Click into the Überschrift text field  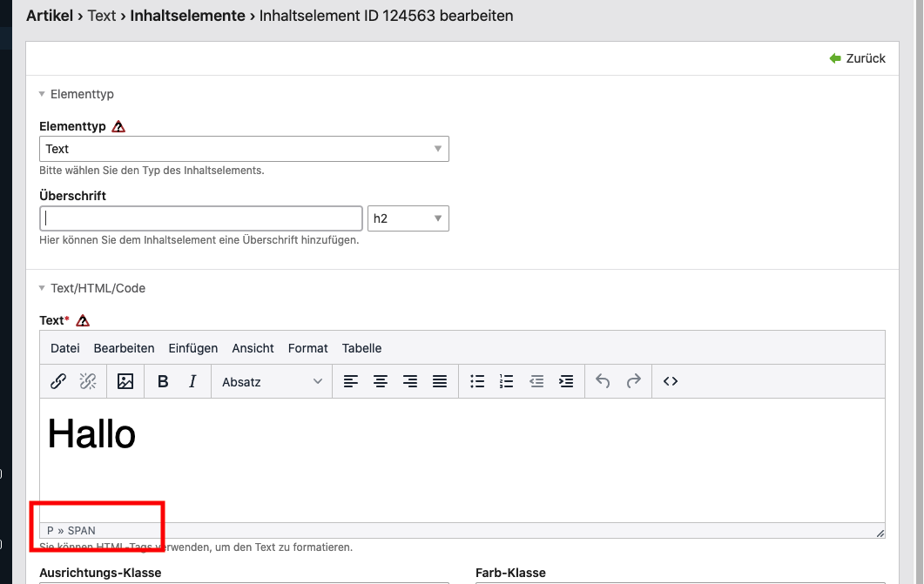tap(200, 218)
